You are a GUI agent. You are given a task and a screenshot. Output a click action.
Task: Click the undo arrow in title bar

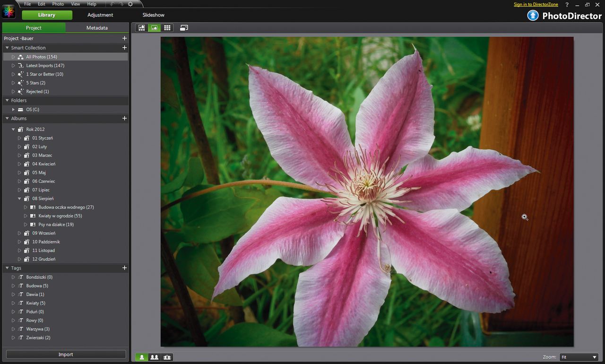pyautogui.click(x=112, y=4)
